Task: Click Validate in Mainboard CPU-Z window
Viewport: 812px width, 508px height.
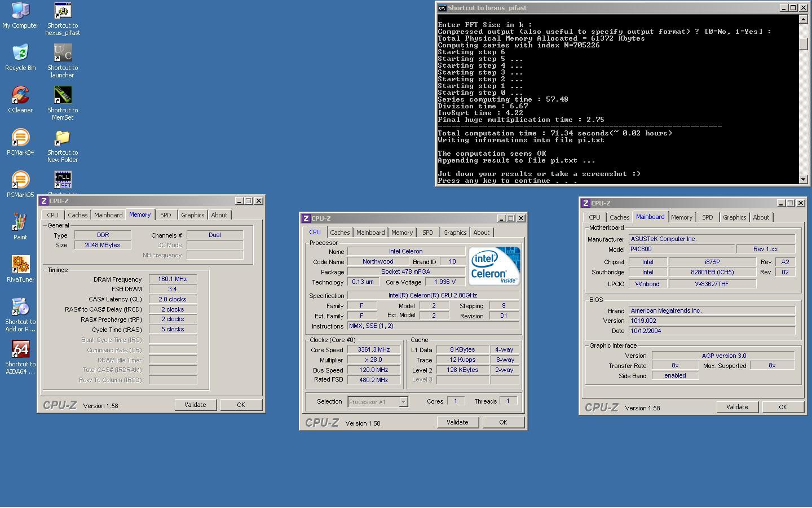Action: pos(737,407)
